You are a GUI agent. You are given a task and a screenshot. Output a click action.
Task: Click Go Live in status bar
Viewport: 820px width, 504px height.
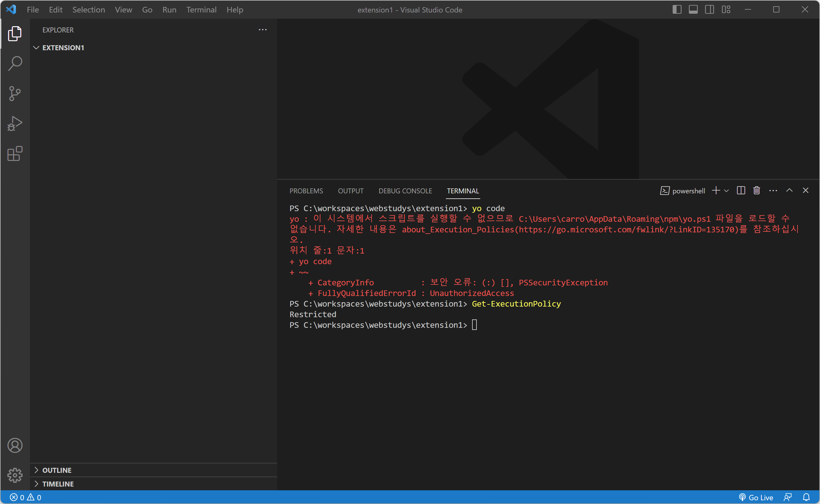[x=756, y=497]
